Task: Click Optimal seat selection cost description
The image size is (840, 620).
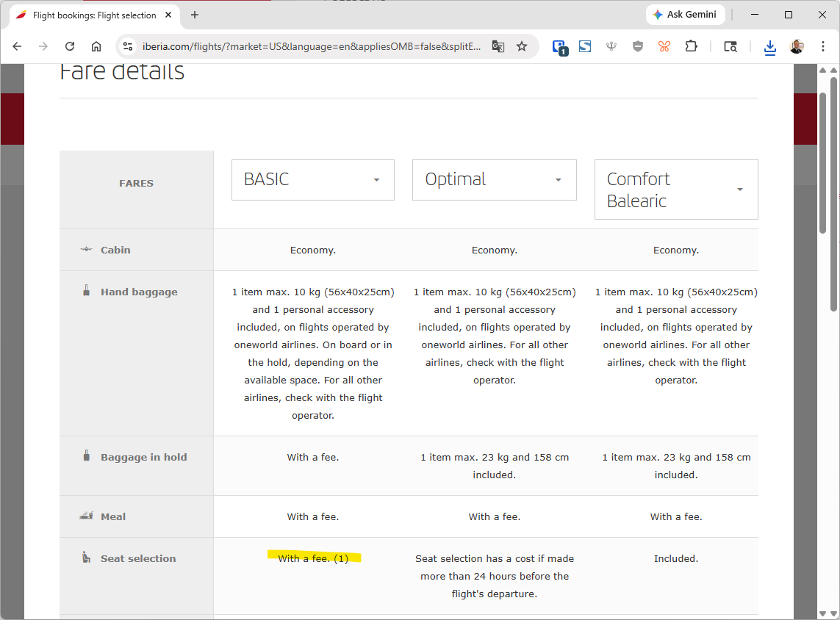Action: [495, 576]
